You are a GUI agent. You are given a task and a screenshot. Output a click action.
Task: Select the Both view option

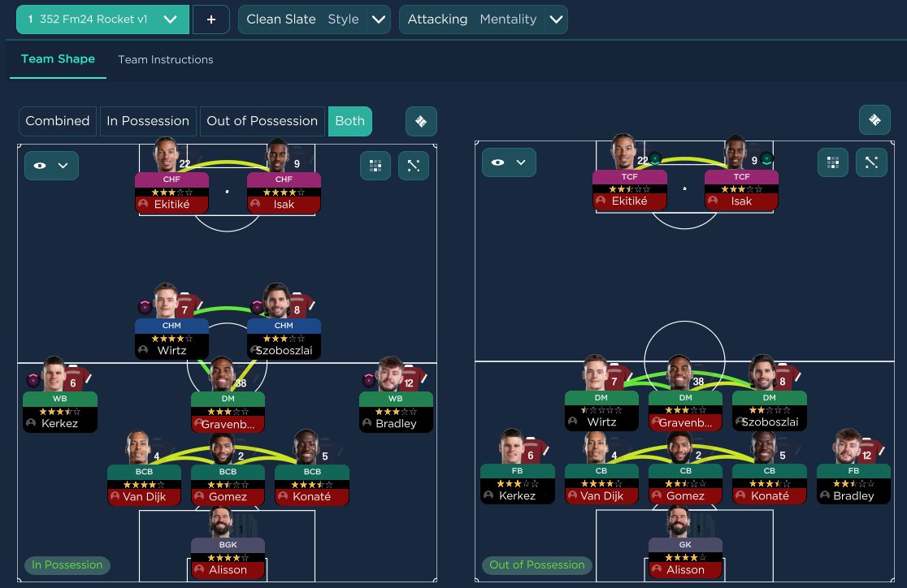(x=350, y=121)
